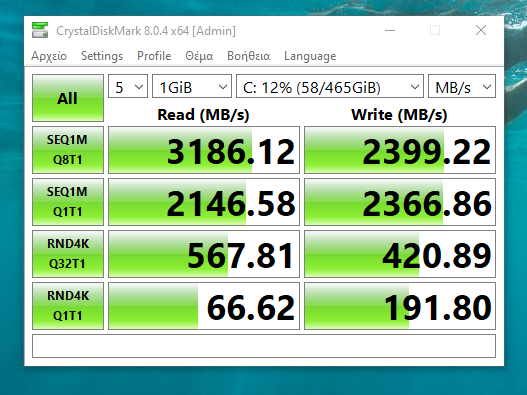The image size is (527, 395).
Task: Select the RND4K Q1T1 write result 191.80
Action: coord(400,306)
